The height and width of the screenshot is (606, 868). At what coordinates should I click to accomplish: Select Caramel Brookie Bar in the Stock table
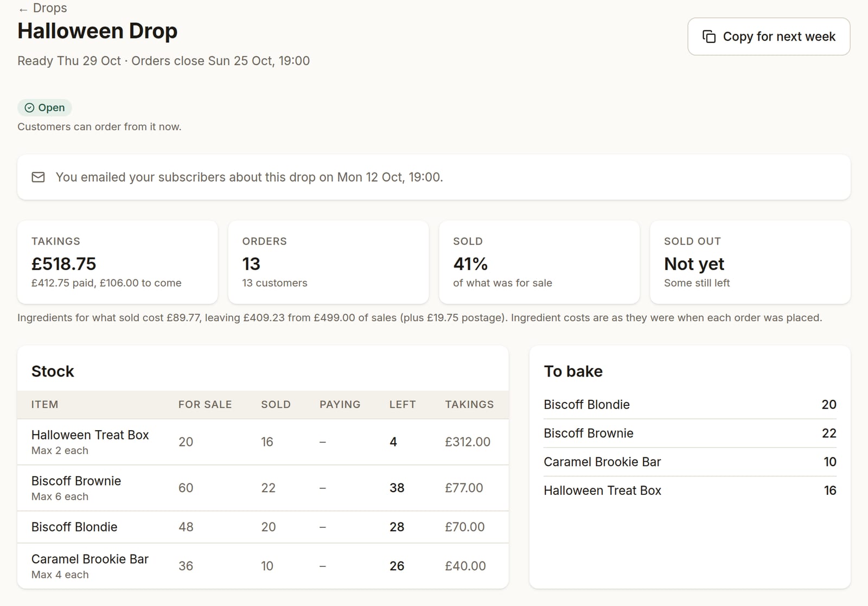click(x=90, y=559)
